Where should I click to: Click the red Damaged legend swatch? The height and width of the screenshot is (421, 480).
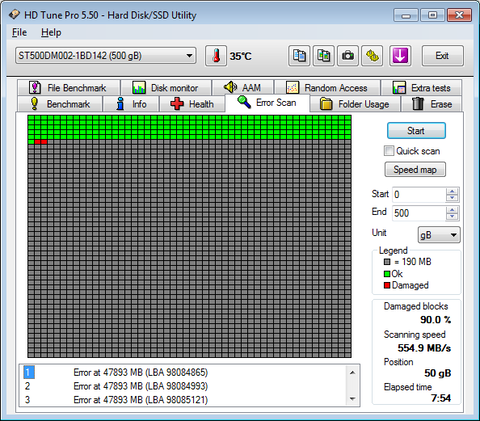pos(387,285)
